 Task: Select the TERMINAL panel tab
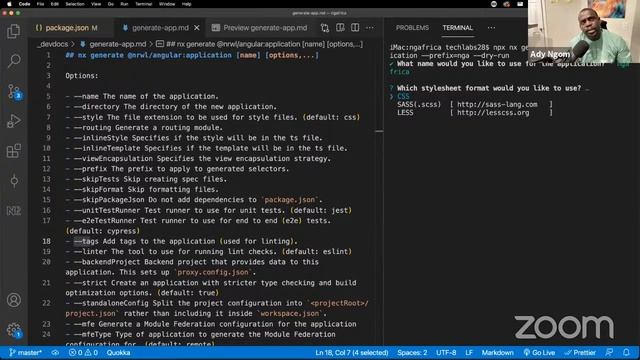click(x=458, y=28)
